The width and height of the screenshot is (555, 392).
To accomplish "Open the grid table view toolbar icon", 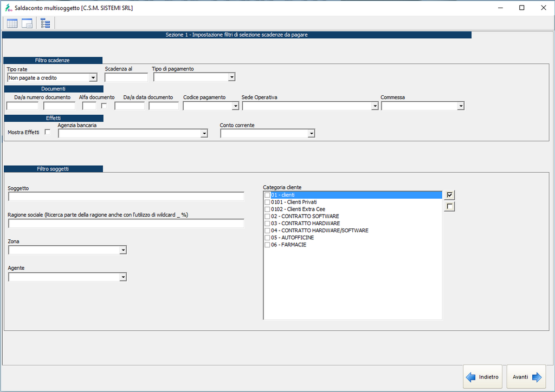I will pyautogui.click(x=12, y=24).
